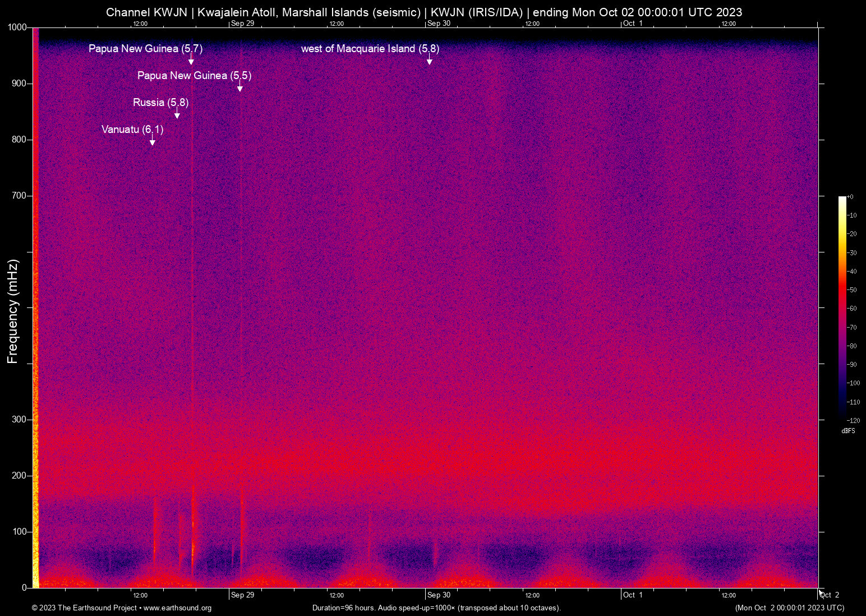Click the arrow marker below Vanuatu (6.1)
866x616 pixels.
(152, 141)
